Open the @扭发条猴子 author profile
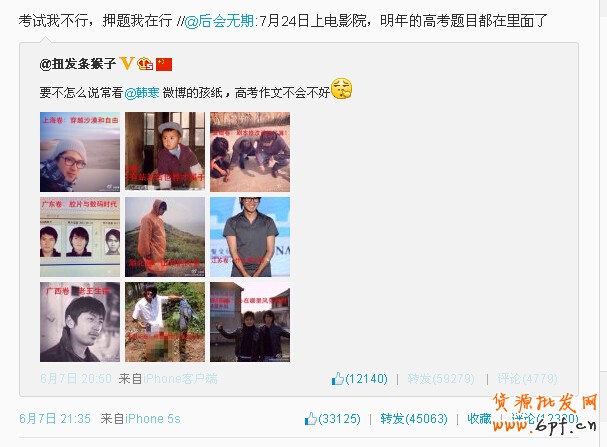Screen dimensions: 607x447 pyautogui.click(x=77, y=64)
